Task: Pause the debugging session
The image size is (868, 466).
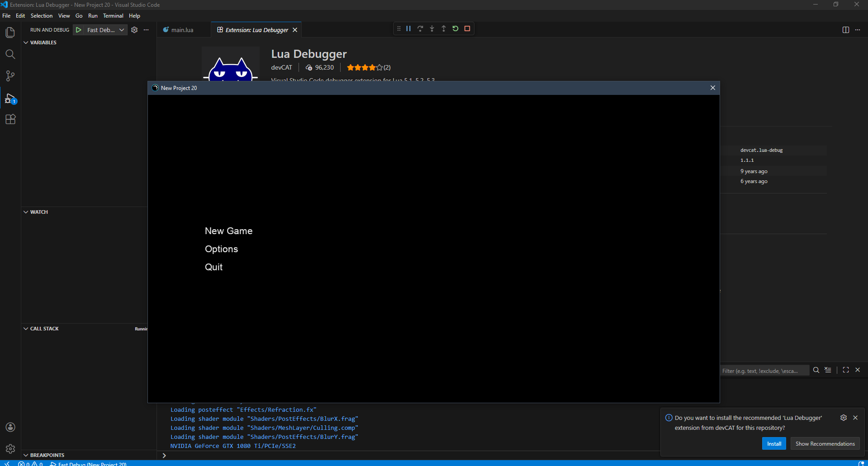Action: point(408,28)
